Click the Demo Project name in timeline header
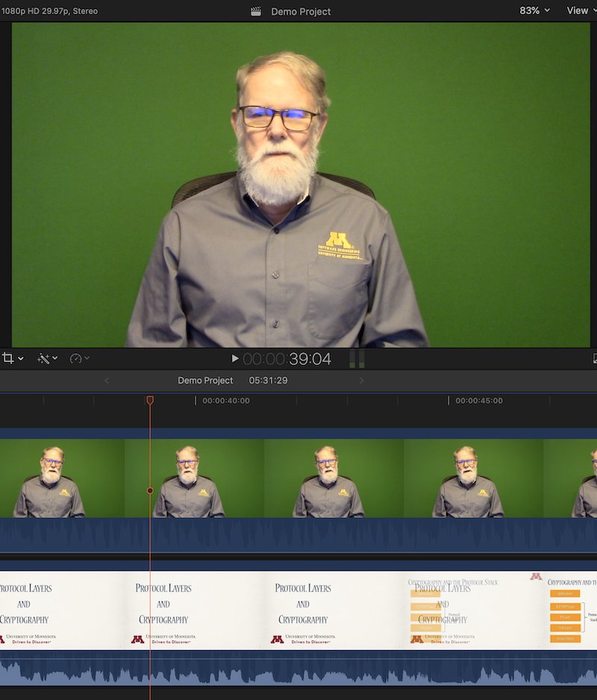Image resolution: width=597 pixels, height=700 pixels. click(205, 381)
